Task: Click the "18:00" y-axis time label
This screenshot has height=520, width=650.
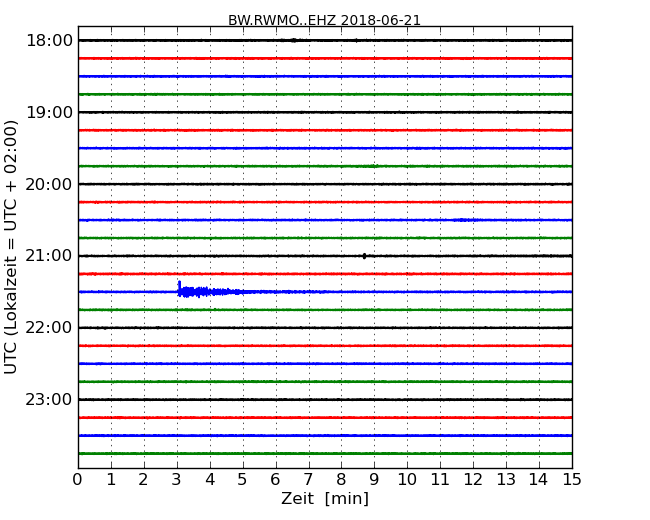Action: coord(49,41)
